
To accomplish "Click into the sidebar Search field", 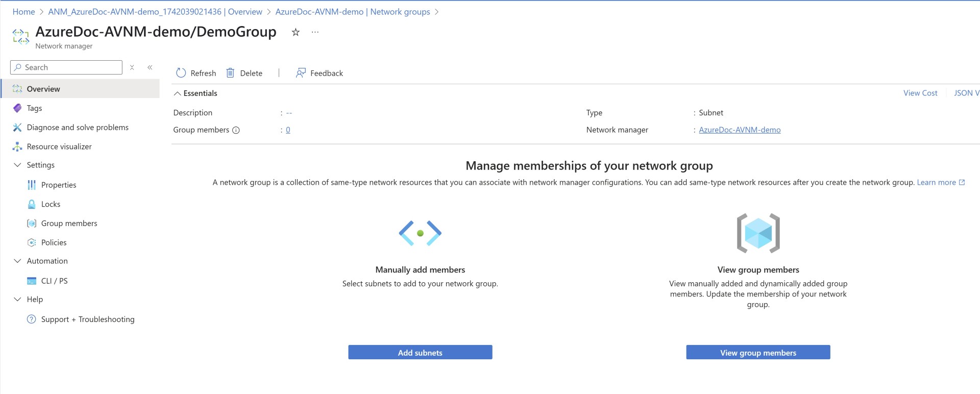I will coord(66,67).
